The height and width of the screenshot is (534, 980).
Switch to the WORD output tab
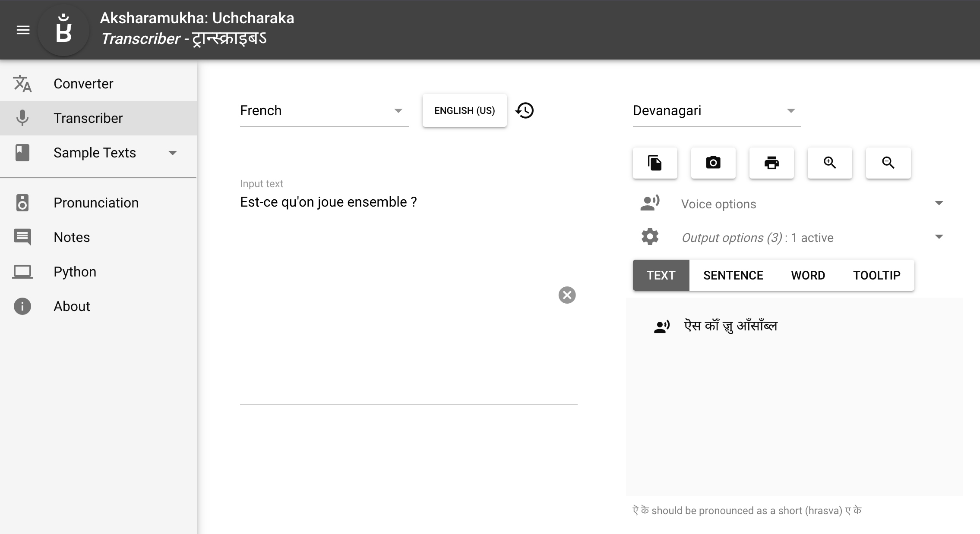click(x=808, y=275)
